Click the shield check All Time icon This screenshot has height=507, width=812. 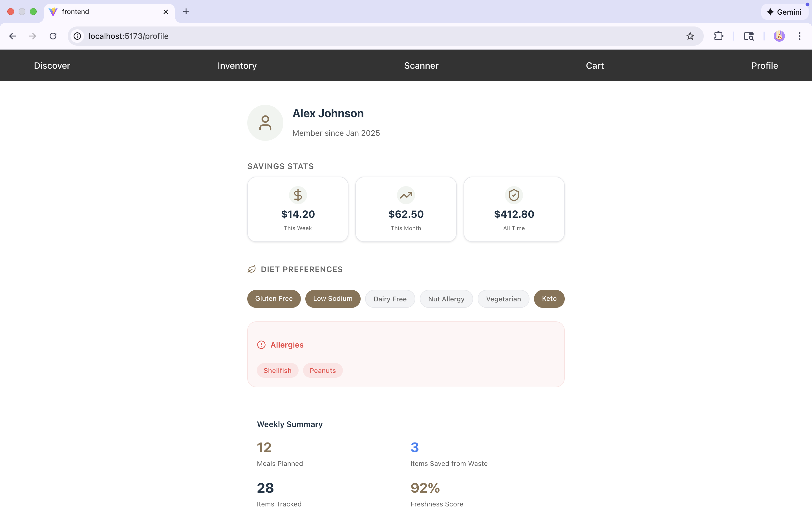click(514, 195)
